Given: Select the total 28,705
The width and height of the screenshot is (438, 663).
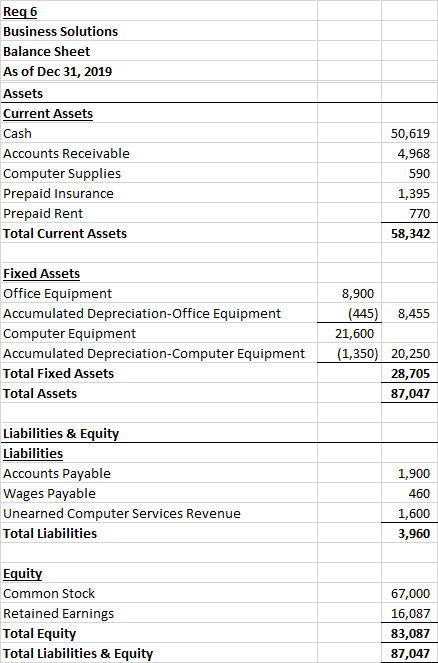Looking at the screenshot, I should pyautogui.click(x=411, y=374).
